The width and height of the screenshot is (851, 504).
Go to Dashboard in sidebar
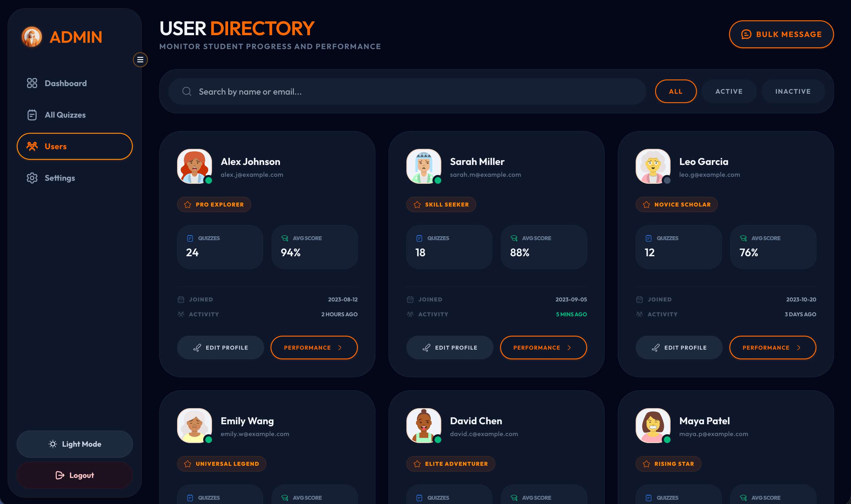point(66,83)
